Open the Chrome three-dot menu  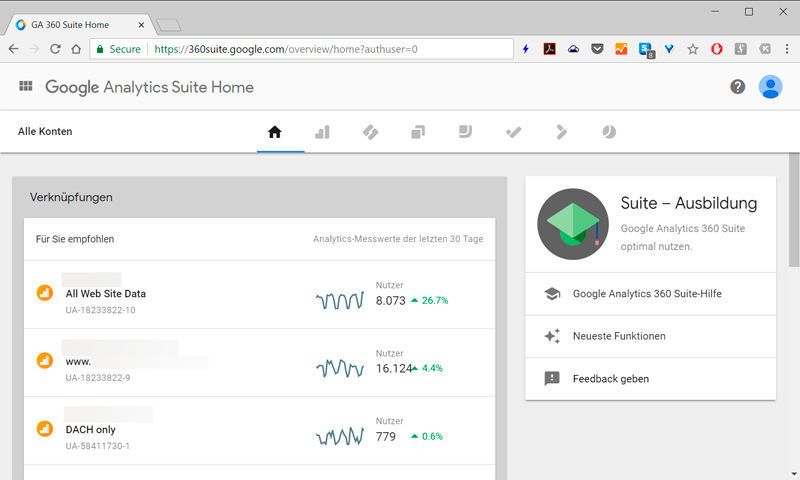tap(787, 49)
